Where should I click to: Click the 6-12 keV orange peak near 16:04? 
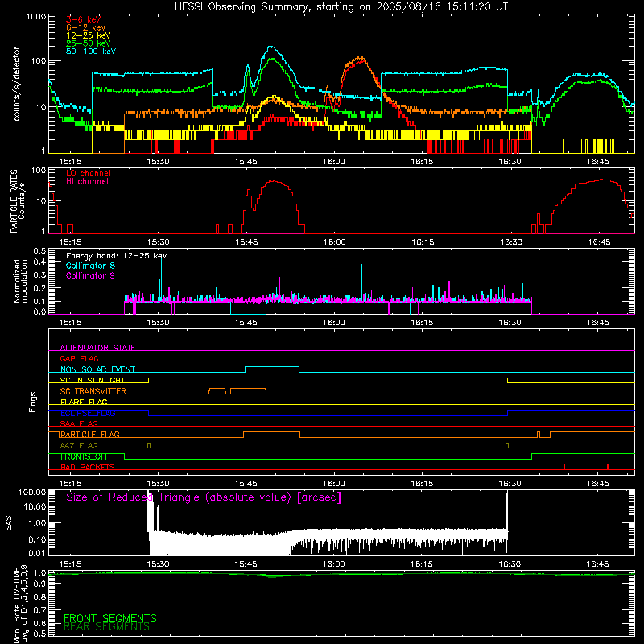coord(360,58)
